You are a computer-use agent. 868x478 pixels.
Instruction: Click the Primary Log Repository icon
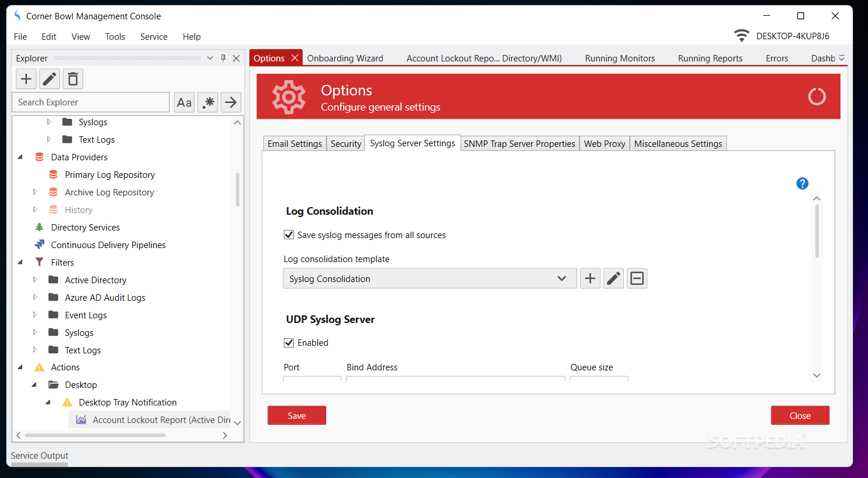[x=53, y=174]
